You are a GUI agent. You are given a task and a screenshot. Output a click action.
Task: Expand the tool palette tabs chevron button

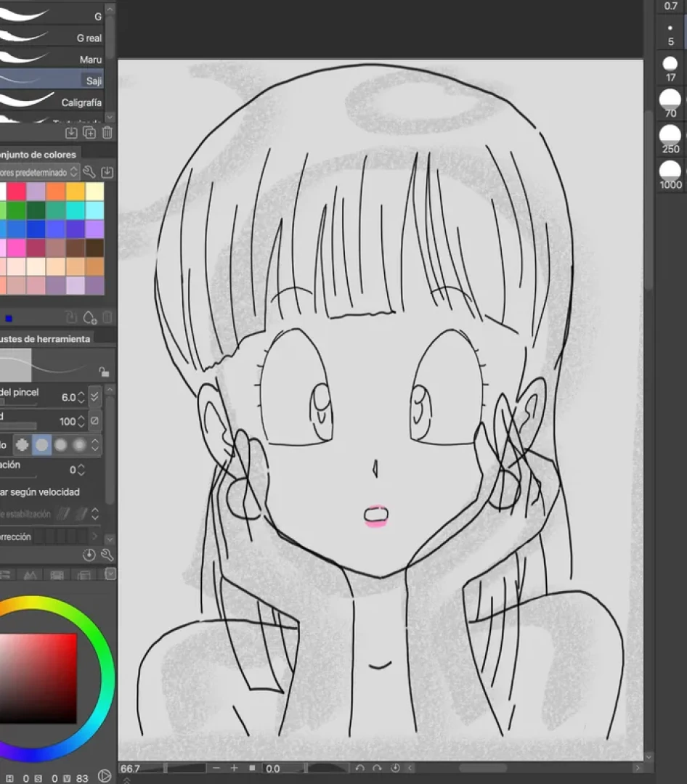(110, 574)
